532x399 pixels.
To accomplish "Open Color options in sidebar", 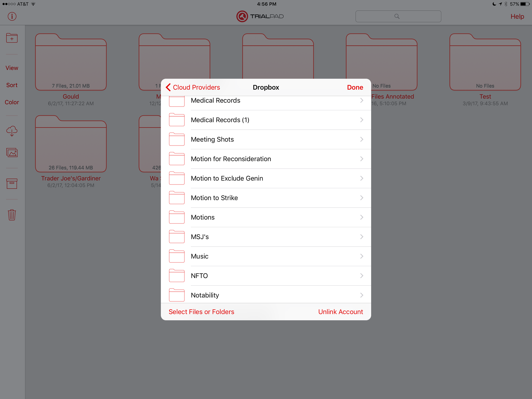I will pyautogui.click(x=12, y=102).
